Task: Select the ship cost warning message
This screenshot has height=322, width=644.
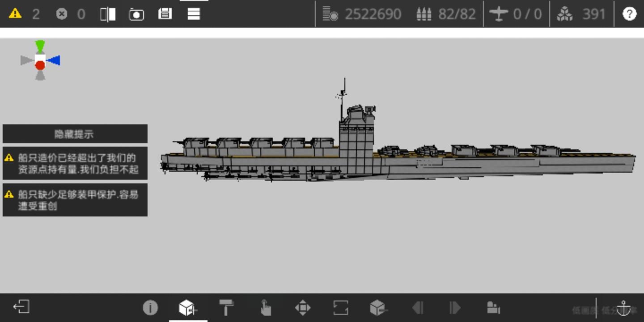Action: click(75, 163)
